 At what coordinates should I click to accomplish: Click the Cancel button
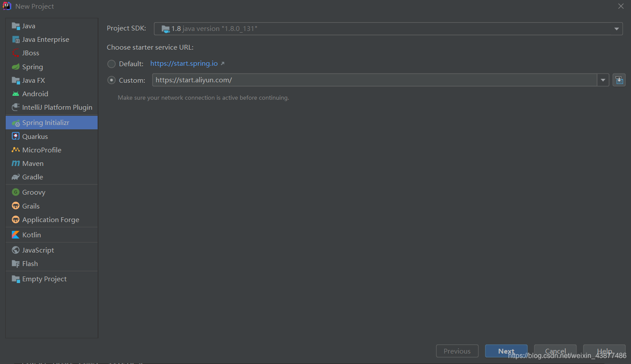click(x=555, y=351)
